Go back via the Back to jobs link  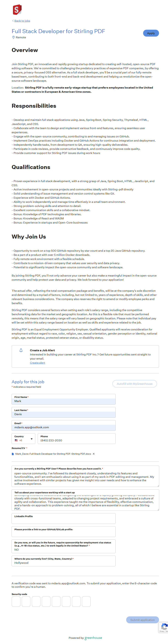pos(22,21)
